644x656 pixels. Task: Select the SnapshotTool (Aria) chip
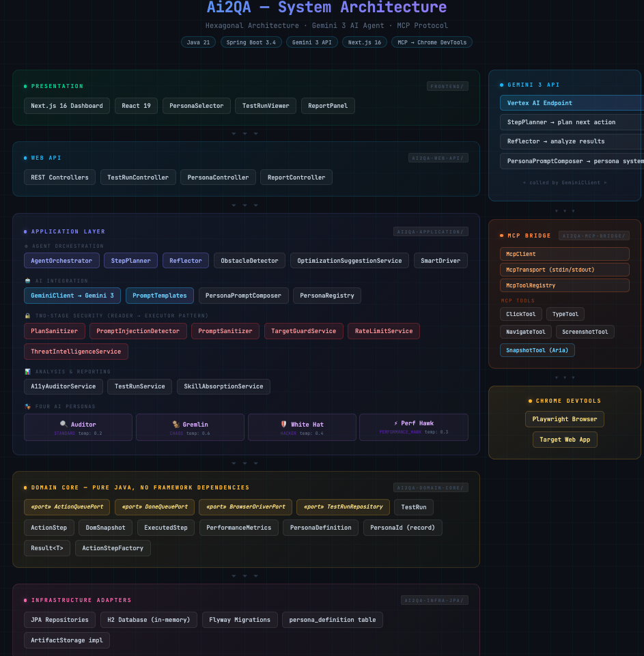(537, 350)
